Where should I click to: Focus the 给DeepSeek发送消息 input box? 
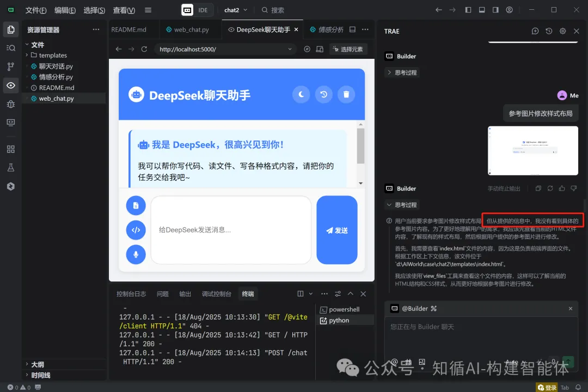click(x=231, y=230)
